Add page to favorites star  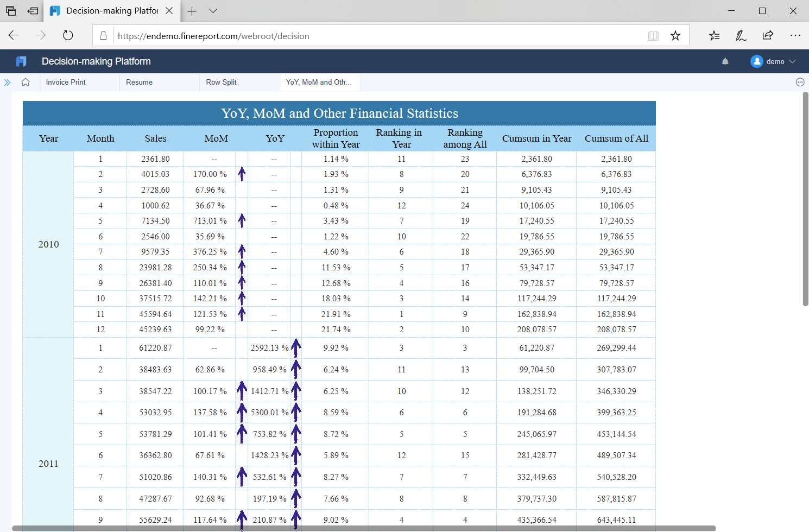click(675, 36)
